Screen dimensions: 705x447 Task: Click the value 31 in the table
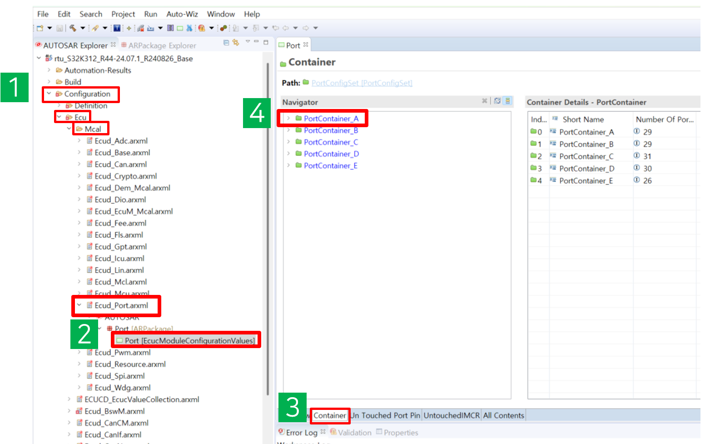click(647, 156)
